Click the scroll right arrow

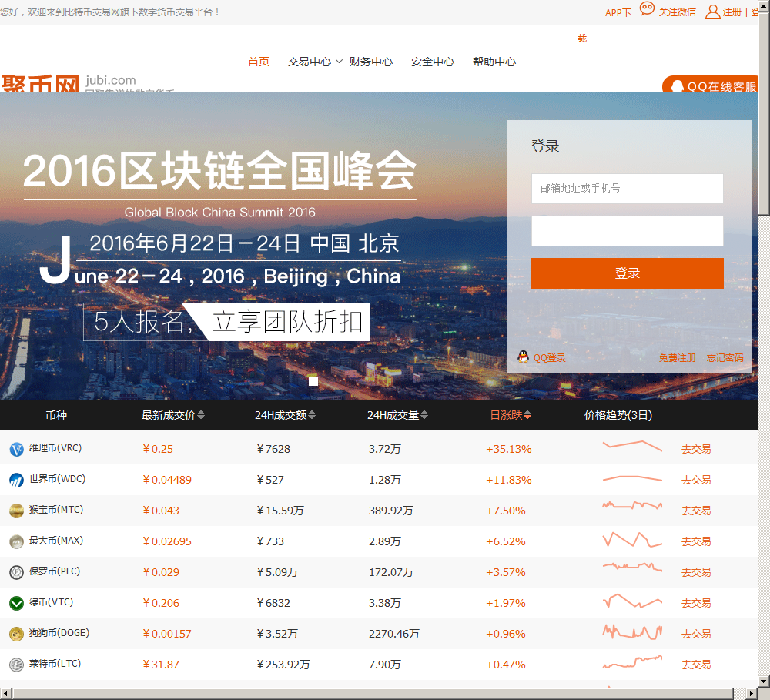(752, 694)
